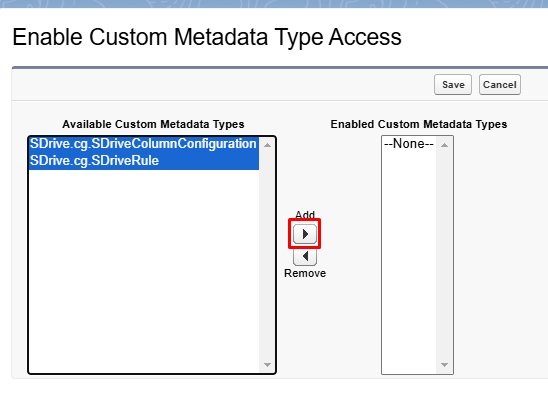The width and height of the screenshot is (548, 407).
Task: Click the Add right-arrow button
Action: click(305, 234)
